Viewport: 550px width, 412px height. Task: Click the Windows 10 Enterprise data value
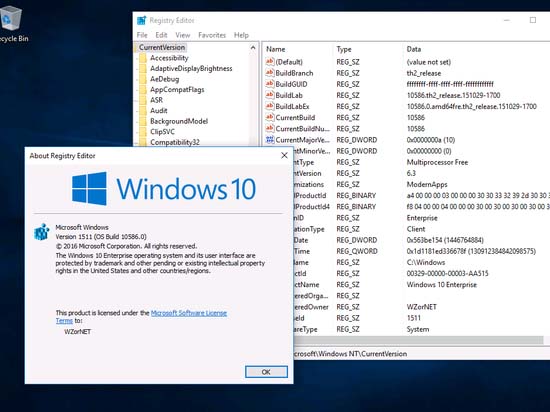click(442, 284)
